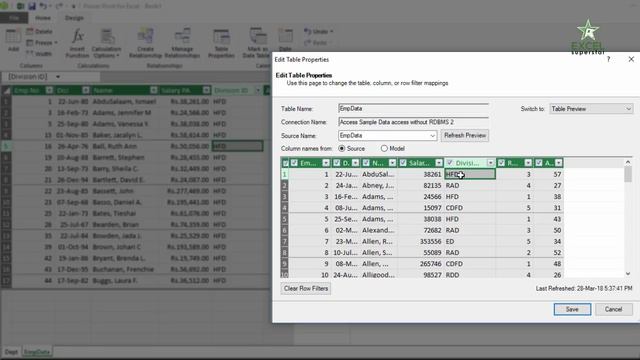Click the Date Table ribbon icon

point(285,40)
